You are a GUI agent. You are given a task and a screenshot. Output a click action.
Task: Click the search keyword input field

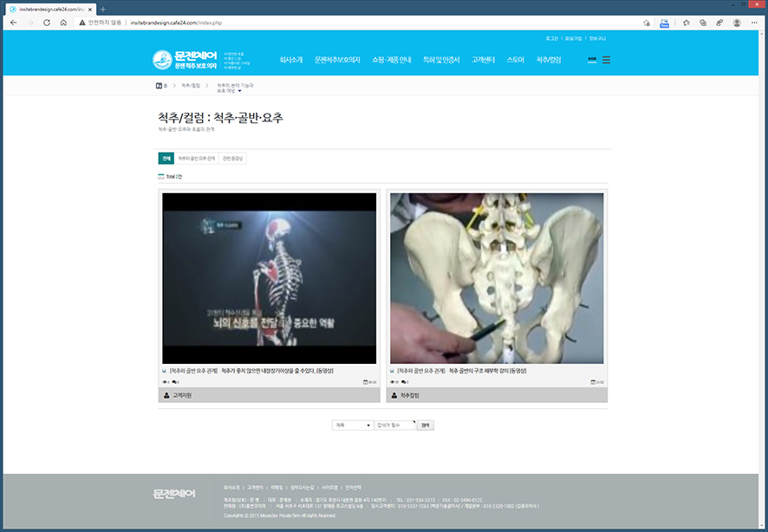tap(395, 425)
